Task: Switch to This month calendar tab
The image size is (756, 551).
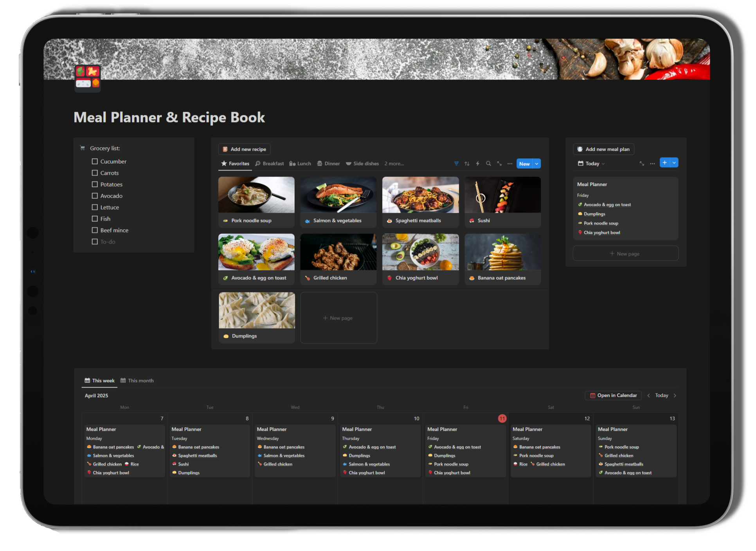Action: pyautogui.click(x=137, y=381)
